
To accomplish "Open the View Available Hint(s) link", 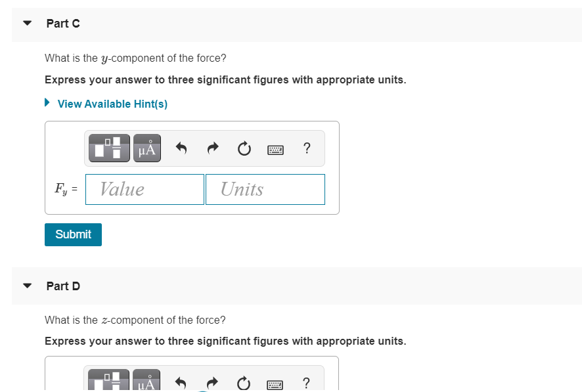I will click(x=112, y=103).
